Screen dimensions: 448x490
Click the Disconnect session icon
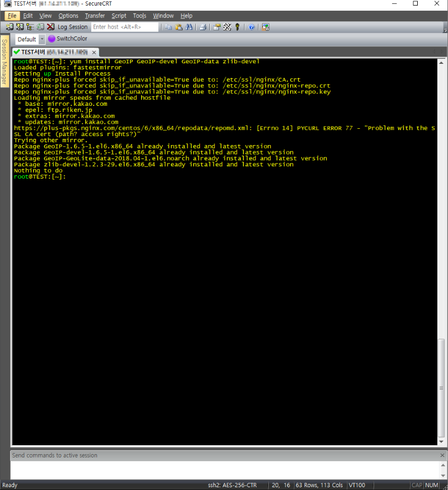coord(50,27)
